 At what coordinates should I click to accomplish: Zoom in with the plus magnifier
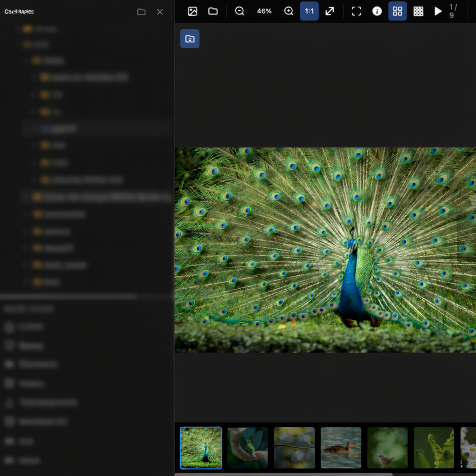(289, 11)
